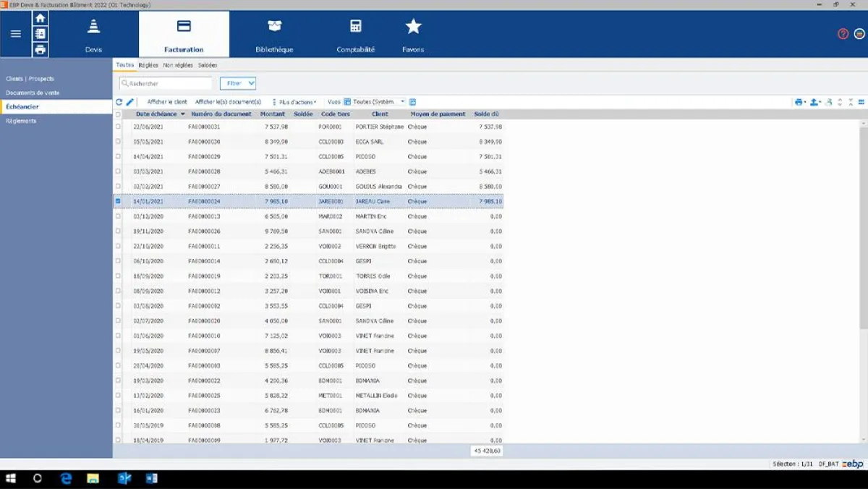Click the home icon in the header
This screenshot has width=868, height=489.
(41, 18)
